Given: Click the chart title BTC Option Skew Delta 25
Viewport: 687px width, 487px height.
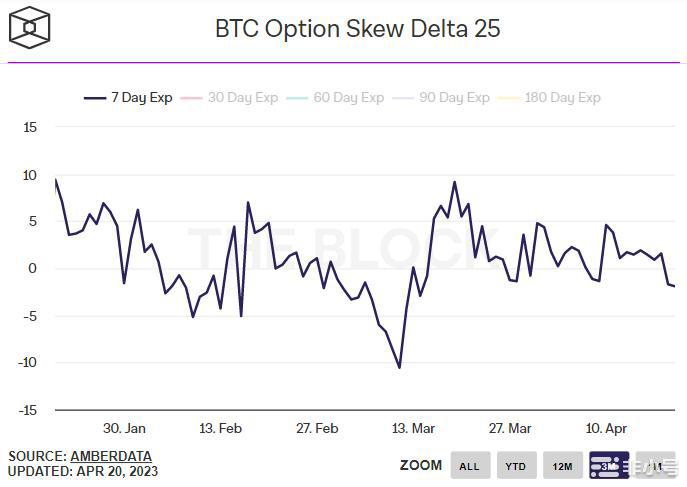Looking at the screenshot, I should tap(357, 28).
